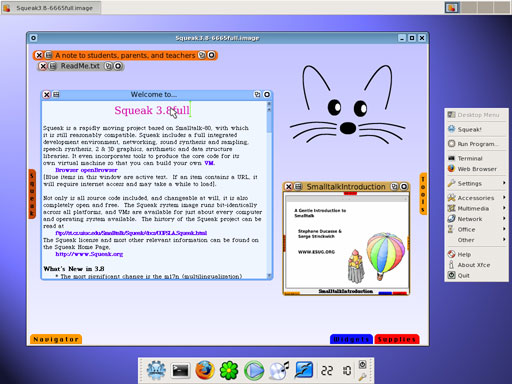Open the Navigator flap
The height and width of the screenshot is (384, 512).
(56, 339)
